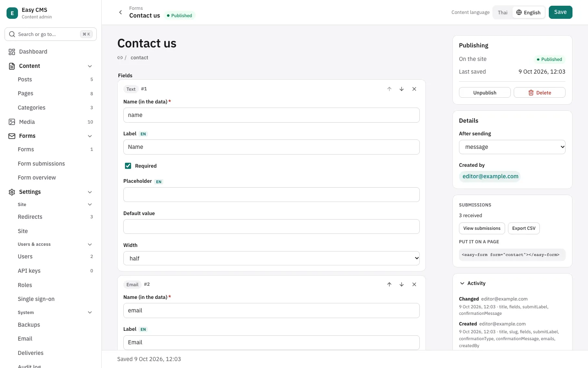Viewport: 588px width, 368px height.
Task: Toggle the Required checkbox for the name field
Action: point(128,166)
